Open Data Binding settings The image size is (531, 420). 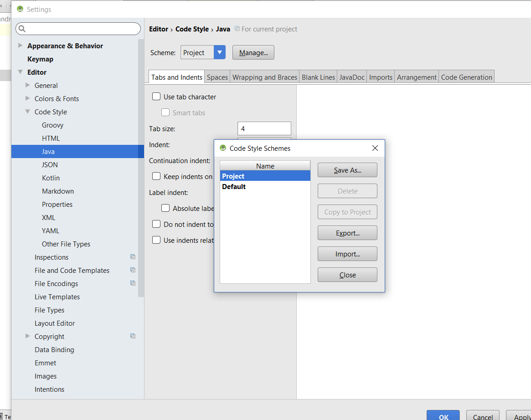(54, 349)
